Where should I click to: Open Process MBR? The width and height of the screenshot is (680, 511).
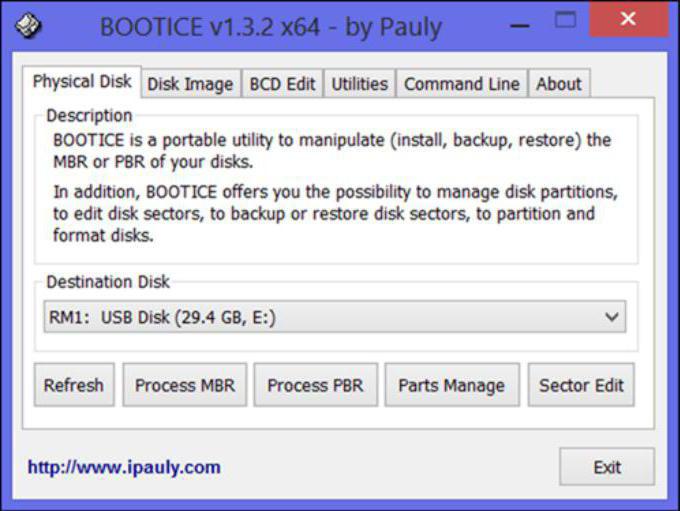pos(185,385)
